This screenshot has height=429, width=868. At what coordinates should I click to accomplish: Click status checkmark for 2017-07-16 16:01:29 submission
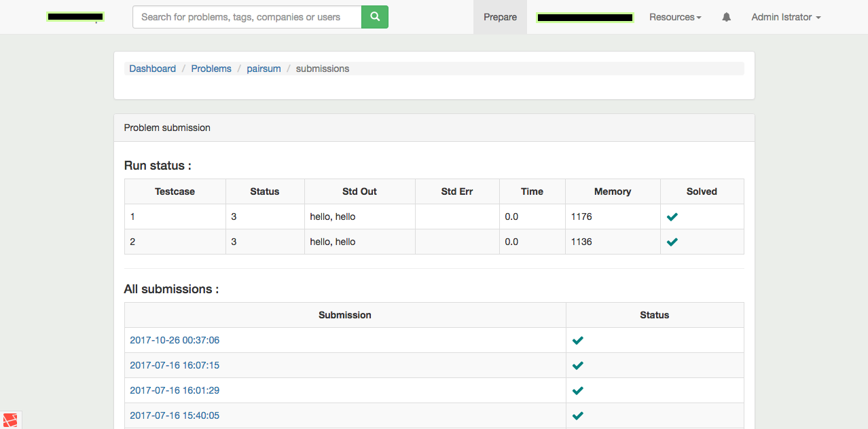click(578, 390)
